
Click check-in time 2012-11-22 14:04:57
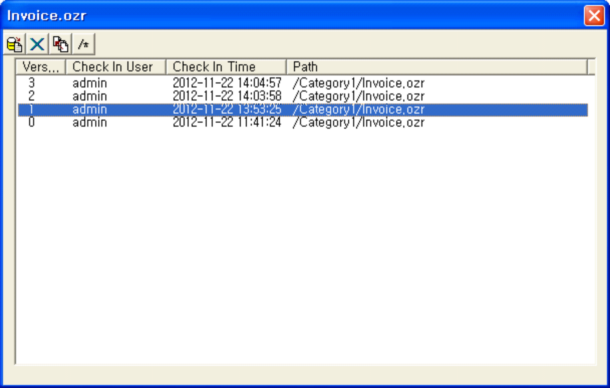point(227,83)
